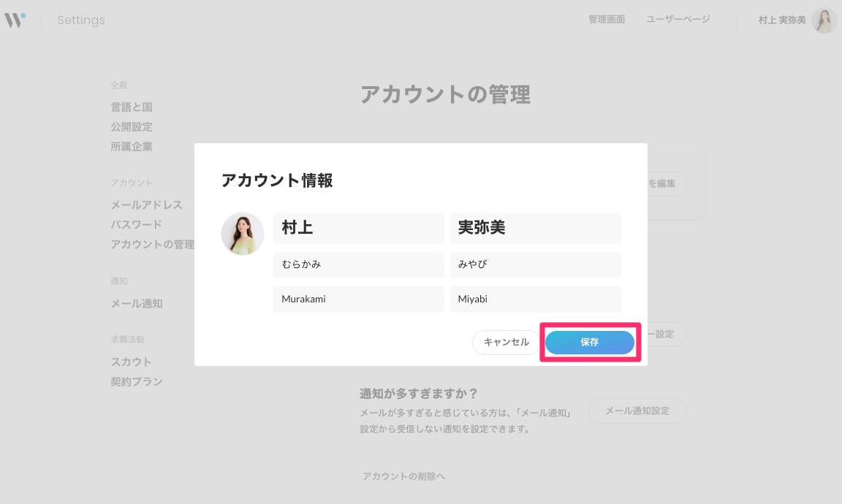Edit the last name field 村上
This screenshot has width=842, height=504.
pos(358,228)
